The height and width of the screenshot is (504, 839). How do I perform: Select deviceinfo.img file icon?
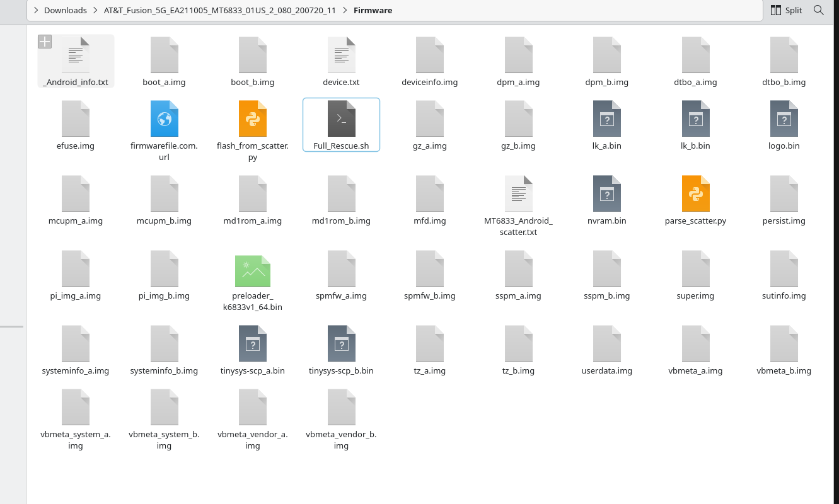tap(430, 55)
